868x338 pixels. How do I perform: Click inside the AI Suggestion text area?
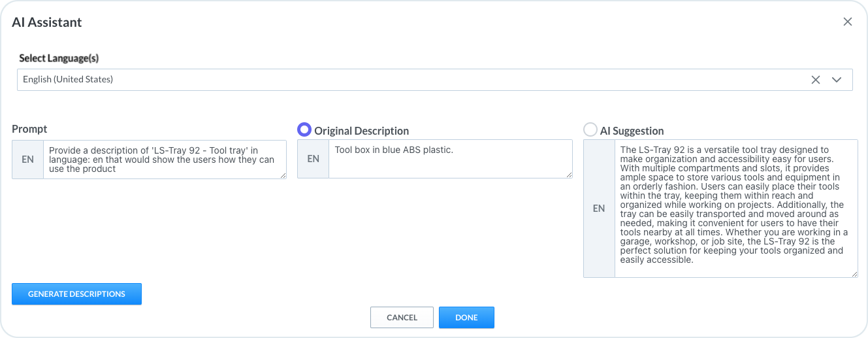(735, 208)
